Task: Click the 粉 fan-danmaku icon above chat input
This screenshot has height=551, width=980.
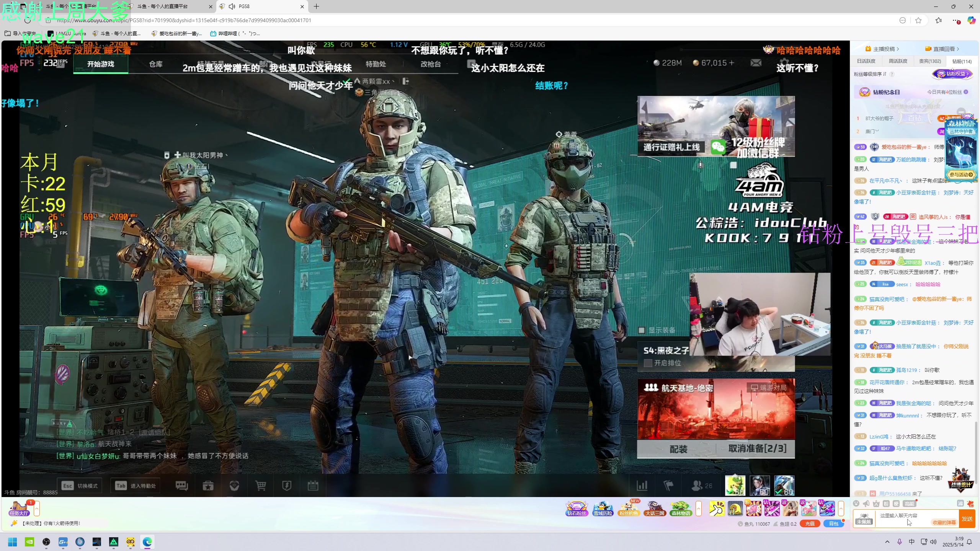Action: [x=886, y=504]
